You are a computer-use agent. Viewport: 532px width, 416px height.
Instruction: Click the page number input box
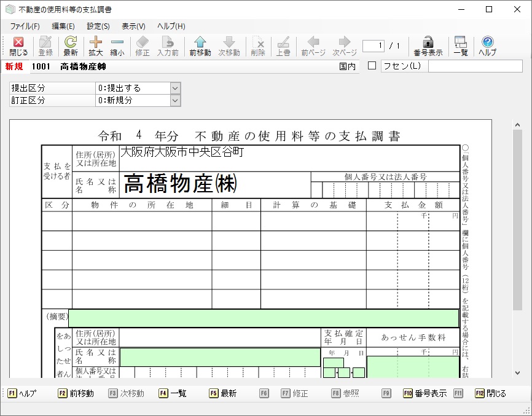pyautogui.click(x=373, y=46)
